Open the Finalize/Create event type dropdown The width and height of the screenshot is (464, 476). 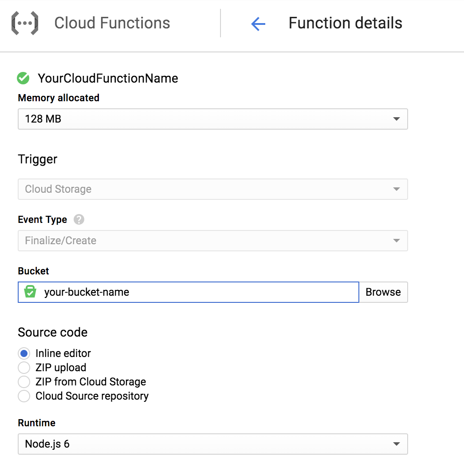tap(212, 241)
